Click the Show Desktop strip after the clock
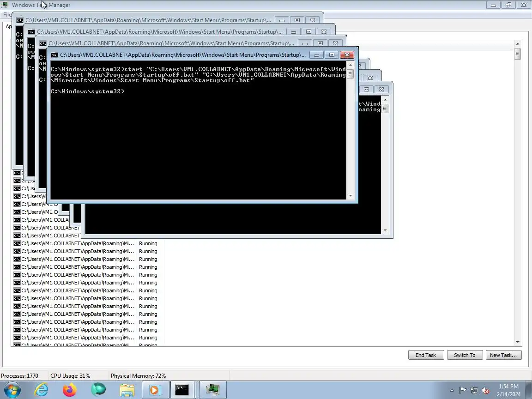The image size is (532, 399). click(x=529, y=390)
